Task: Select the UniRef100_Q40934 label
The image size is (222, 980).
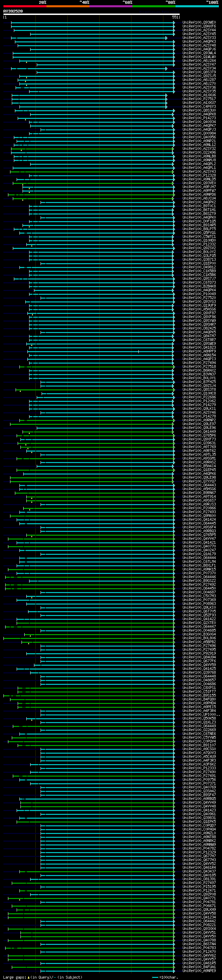Action: click(x=199, y=122)
